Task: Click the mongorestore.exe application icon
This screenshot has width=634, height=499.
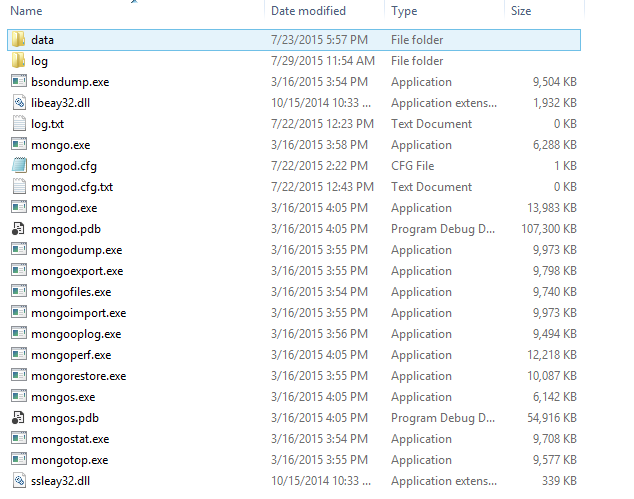Action: click(x=19, y=376)
